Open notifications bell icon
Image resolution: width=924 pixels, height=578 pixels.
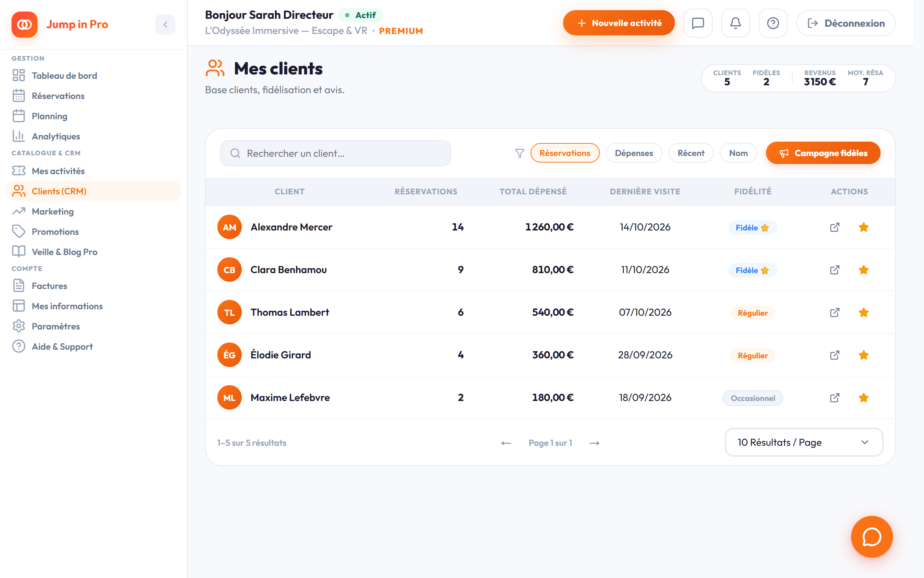coord(735,23)
